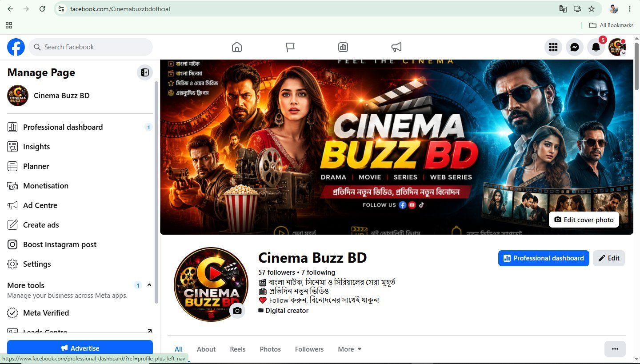
Task: Open Notifications bell icon
Action: coord(596,47)
